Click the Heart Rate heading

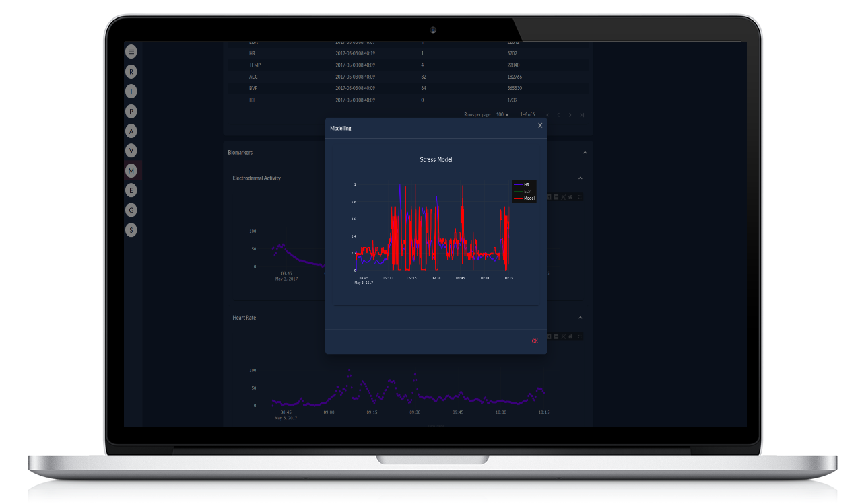tap(244, 318)
